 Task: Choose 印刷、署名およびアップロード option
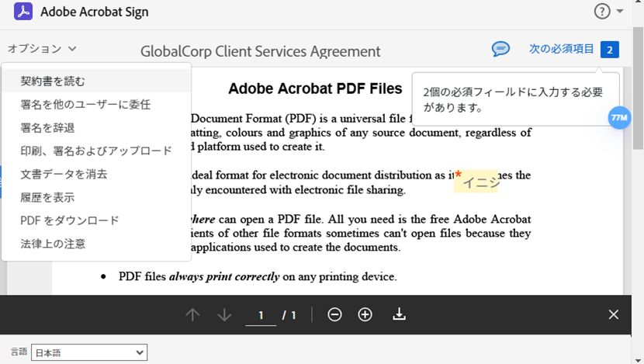click(x=96, y=151)
